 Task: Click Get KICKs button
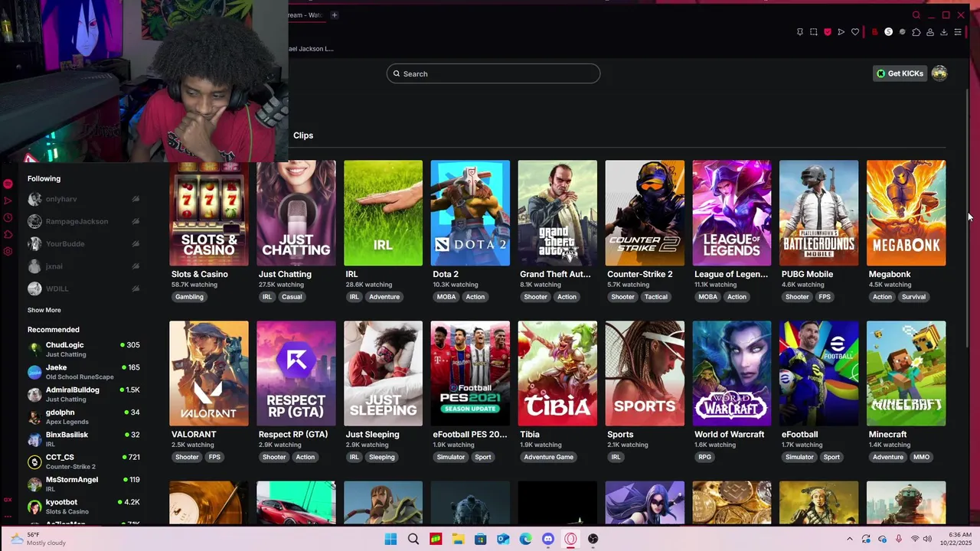[x=900, y=73]
